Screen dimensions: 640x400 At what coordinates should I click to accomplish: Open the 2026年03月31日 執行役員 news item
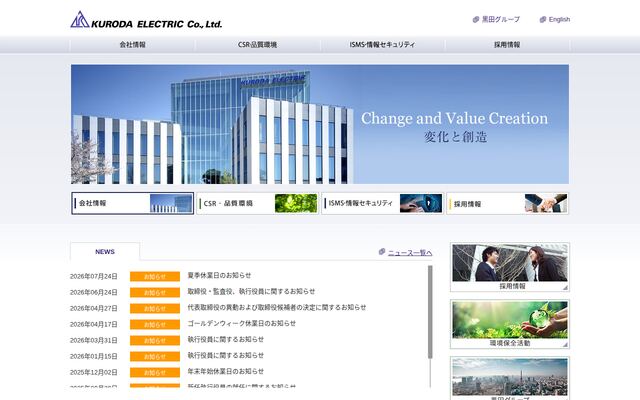pos(226,339)
